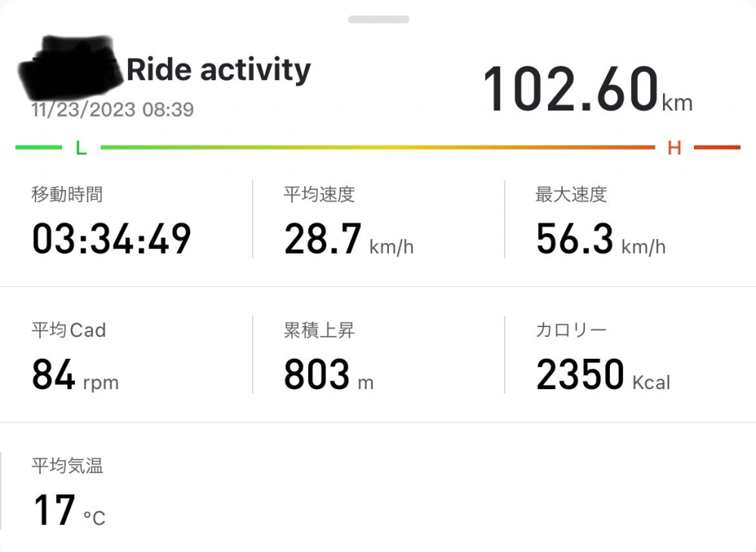
Task: Click the 最大速度 label
Action: pyautogui.click(x=571, y=195)
